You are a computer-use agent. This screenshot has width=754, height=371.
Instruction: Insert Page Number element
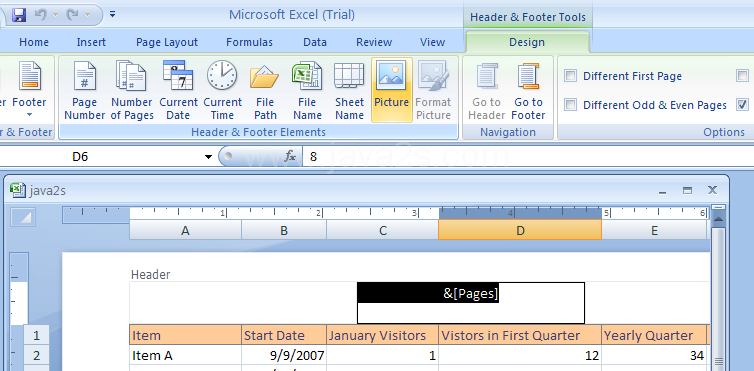pyautogui.click(x=85, y=90)
